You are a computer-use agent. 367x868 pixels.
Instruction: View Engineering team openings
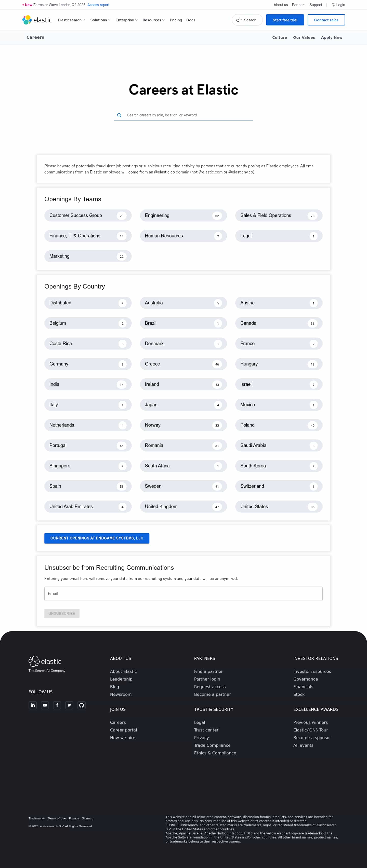(183, 216)
